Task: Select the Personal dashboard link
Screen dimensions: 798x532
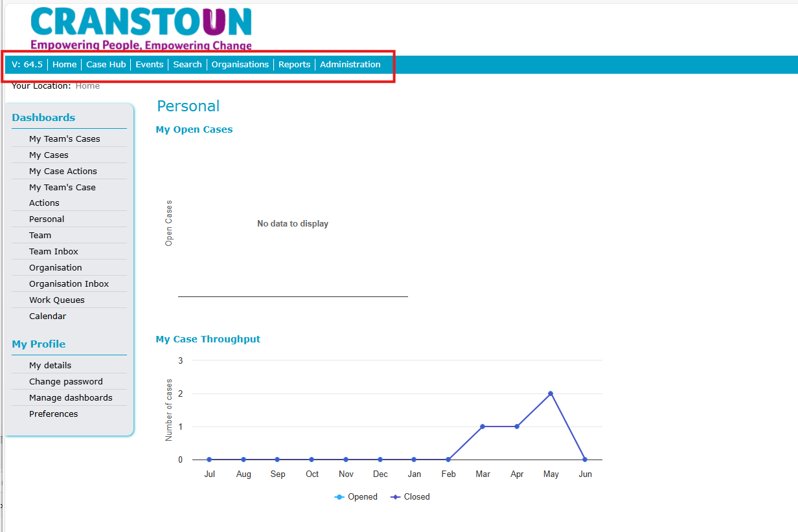Action: coord(47,219)
